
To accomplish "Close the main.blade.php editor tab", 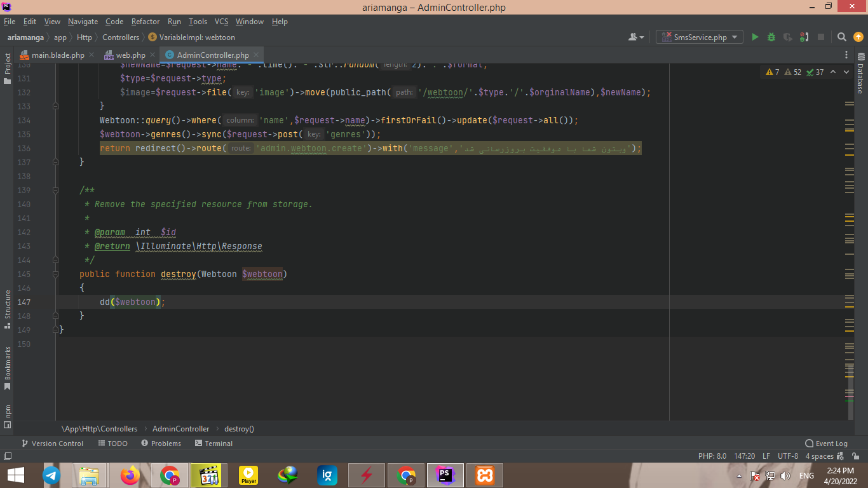I will tap(92, 55).
